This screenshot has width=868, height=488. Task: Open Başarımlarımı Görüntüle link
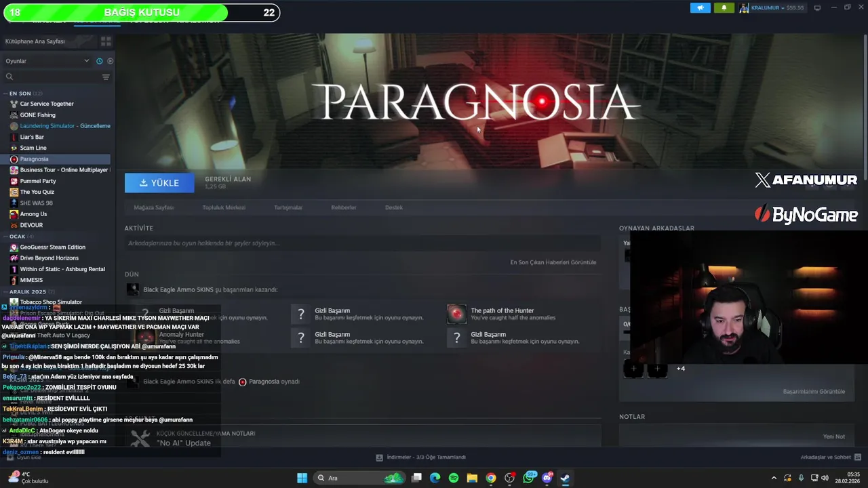click(x=814, y=392)
